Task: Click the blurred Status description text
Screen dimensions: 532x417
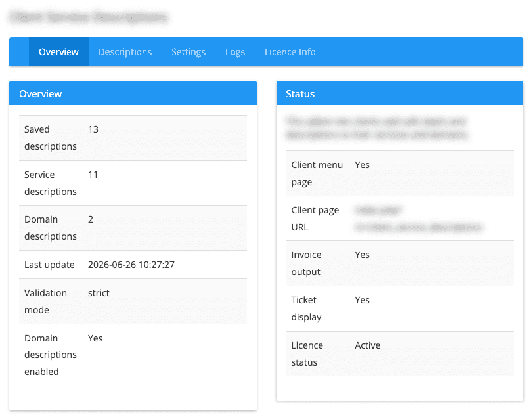Action: coord(377,128)
